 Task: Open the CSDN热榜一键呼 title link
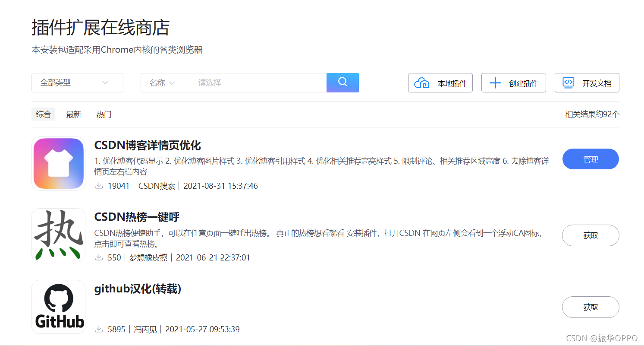click(137, 217)
